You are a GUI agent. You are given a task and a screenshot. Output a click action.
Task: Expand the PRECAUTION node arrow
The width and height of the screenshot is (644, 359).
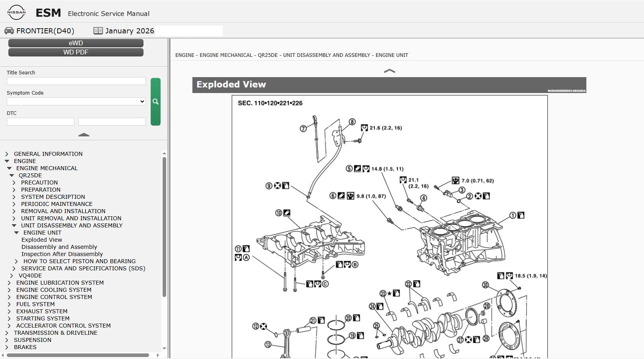14,182
